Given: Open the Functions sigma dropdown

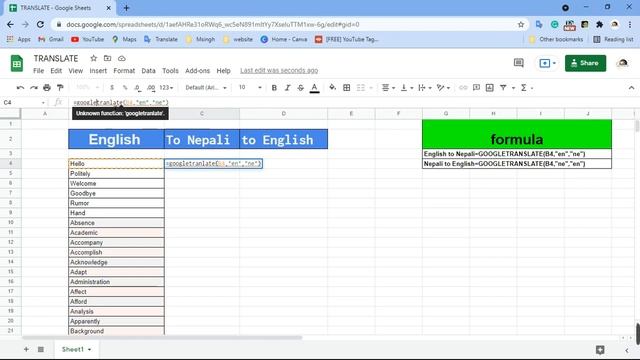Looking at the screenshot, I should [x=527, y=88].
